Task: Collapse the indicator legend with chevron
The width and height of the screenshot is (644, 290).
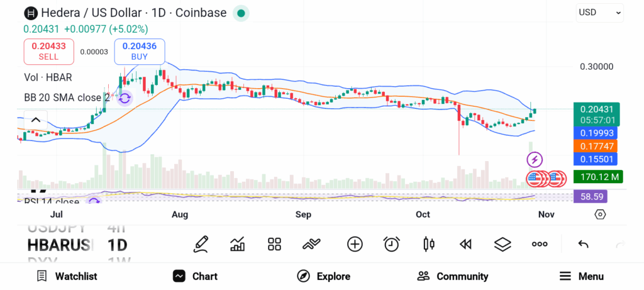Action: tap(36, 120)
